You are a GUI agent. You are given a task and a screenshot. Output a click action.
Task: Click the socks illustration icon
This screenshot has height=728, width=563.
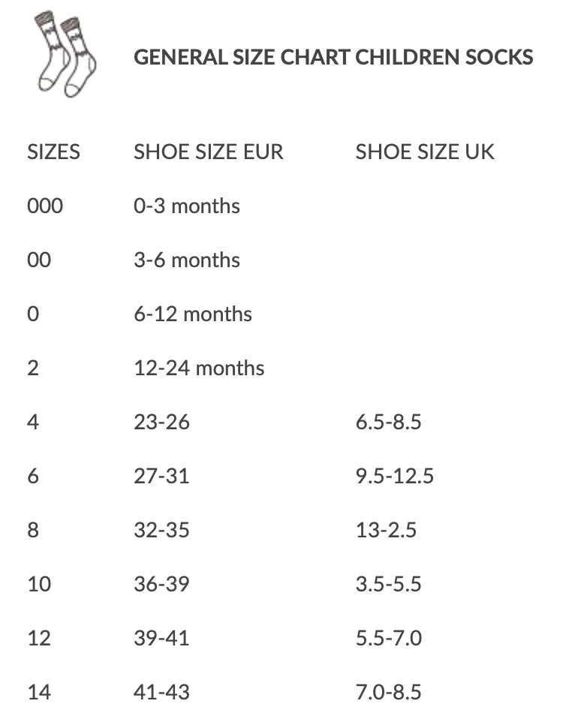pyautogui.click(x=65, y=54)
